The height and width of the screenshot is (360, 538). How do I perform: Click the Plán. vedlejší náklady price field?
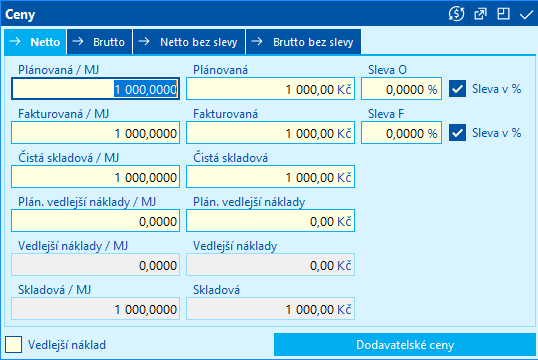[x=270, y=221]
